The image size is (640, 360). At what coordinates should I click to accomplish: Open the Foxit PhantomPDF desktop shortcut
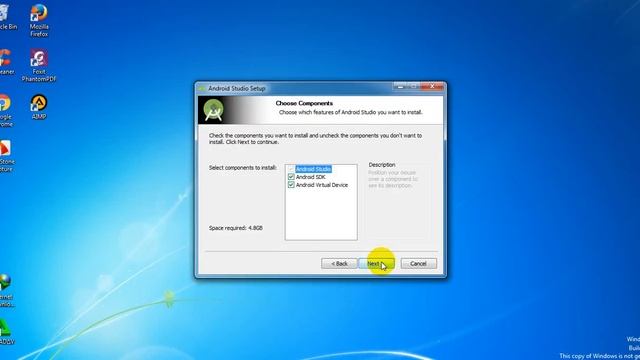39,65
